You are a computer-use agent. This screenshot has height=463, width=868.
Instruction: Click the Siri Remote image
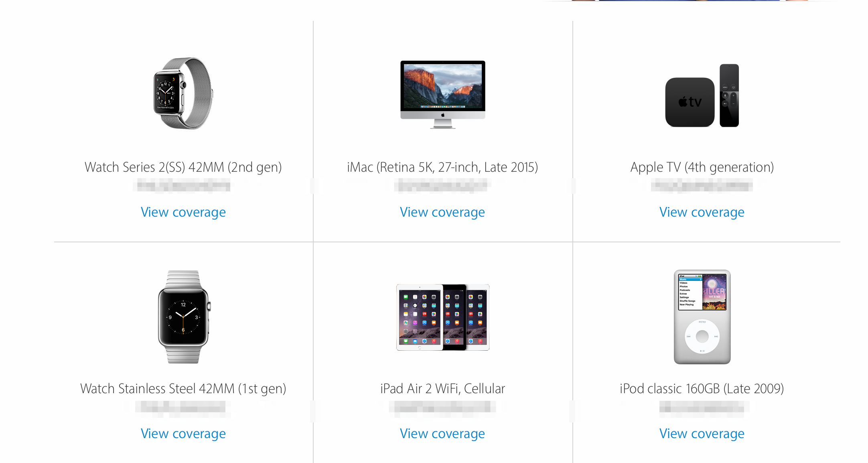[x=729, y=95]
